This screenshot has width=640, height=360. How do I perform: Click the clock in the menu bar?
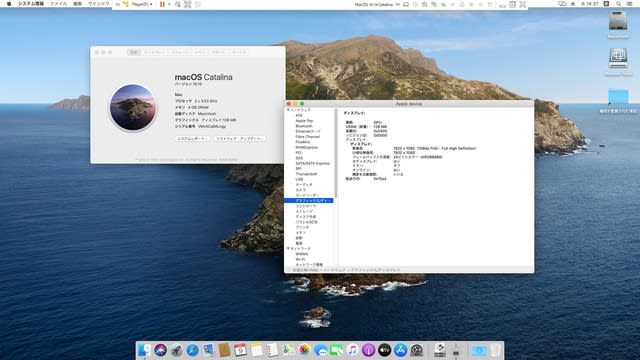click(589, 4)
